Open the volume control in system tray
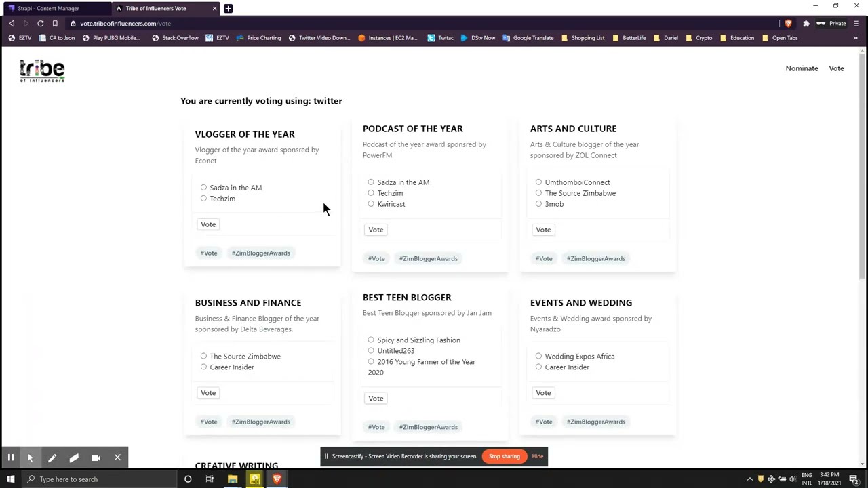This screenshot has height=488, width=868. pos(793,479)
